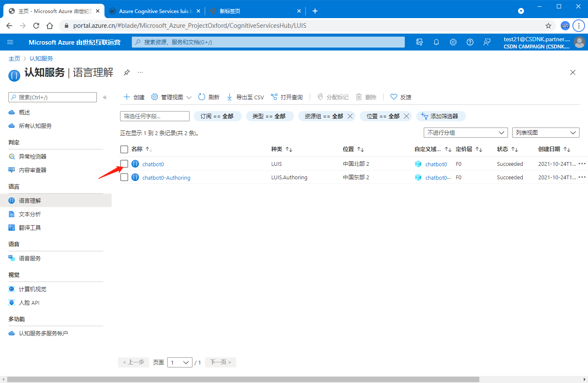Remove the resource group filter
Viewport: 588px width, 383px height.
coord(350,116)
